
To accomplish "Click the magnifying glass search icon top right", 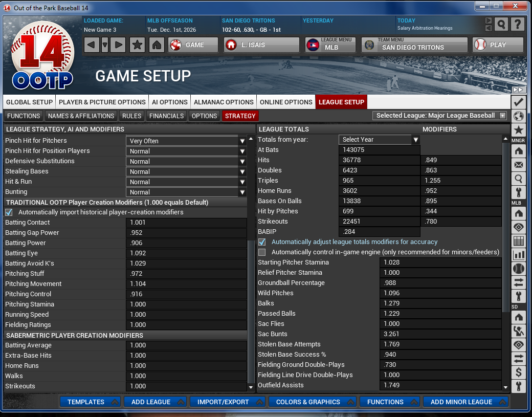I will pos(501,24).
